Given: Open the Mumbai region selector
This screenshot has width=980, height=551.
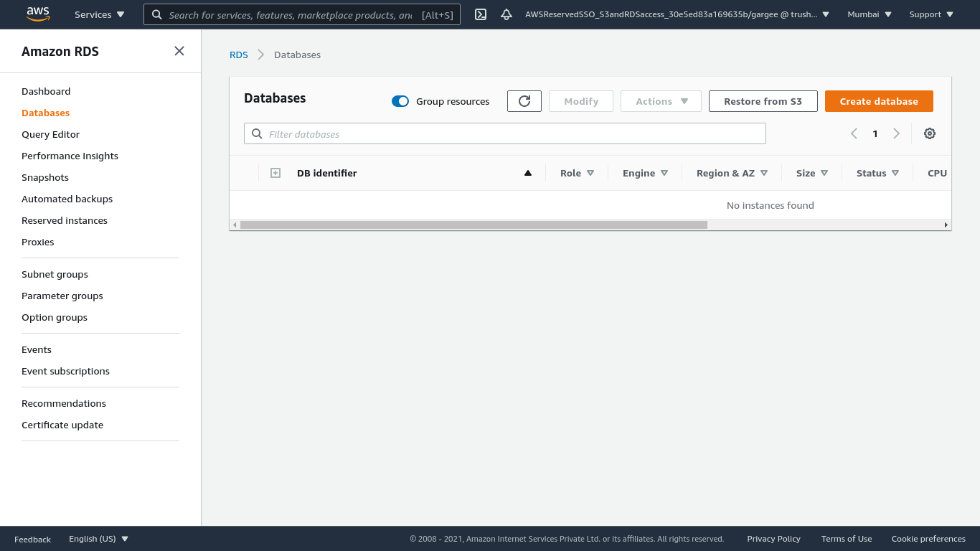Looking at the screenshot, I should pos(870,14).
